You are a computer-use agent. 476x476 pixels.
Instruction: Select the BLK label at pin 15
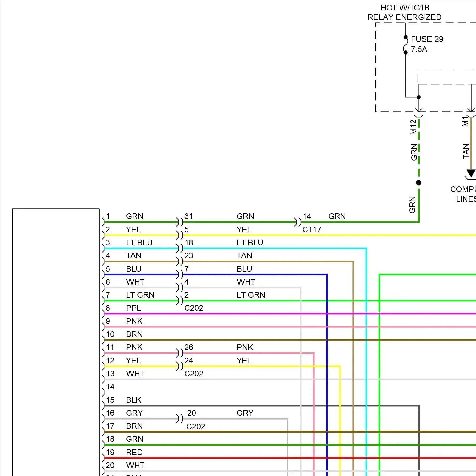[133, 400]
